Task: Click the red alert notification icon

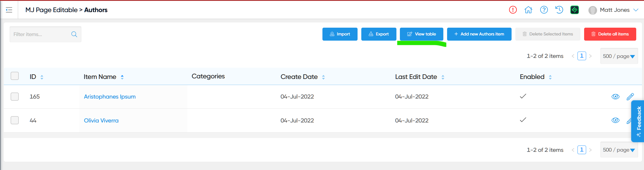Action: point(513,10)
